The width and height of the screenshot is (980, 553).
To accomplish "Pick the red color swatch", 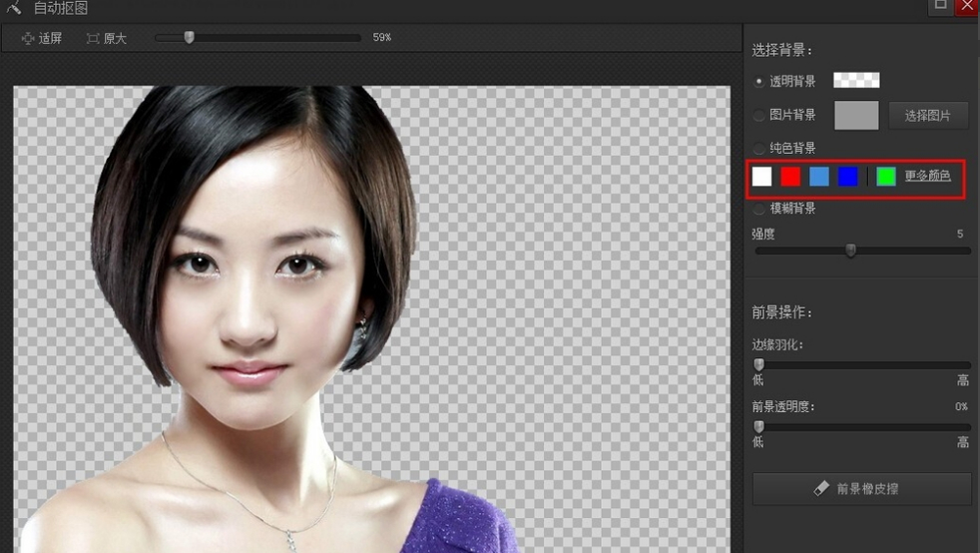I will [x=790, y=177].
